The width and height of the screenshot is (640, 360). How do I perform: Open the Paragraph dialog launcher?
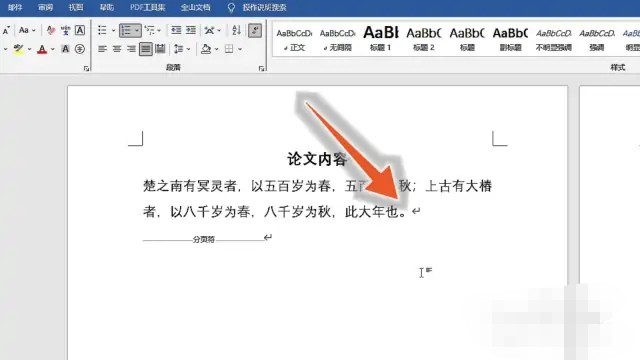261,69
